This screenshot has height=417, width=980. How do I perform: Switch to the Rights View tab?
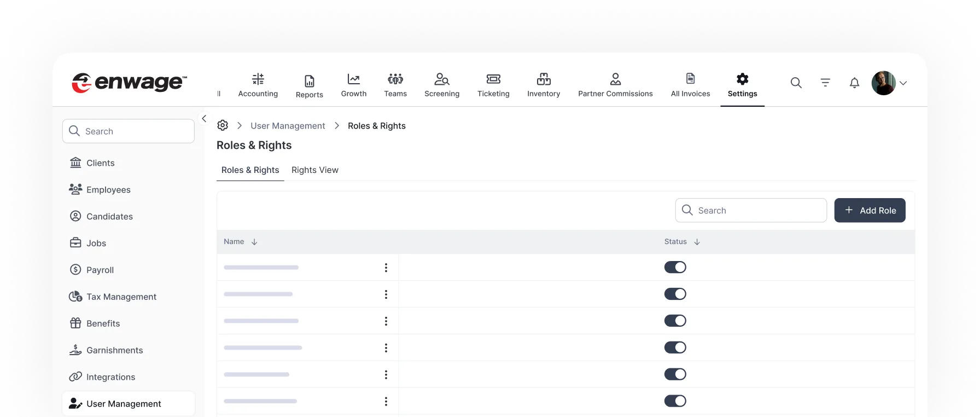314,170
